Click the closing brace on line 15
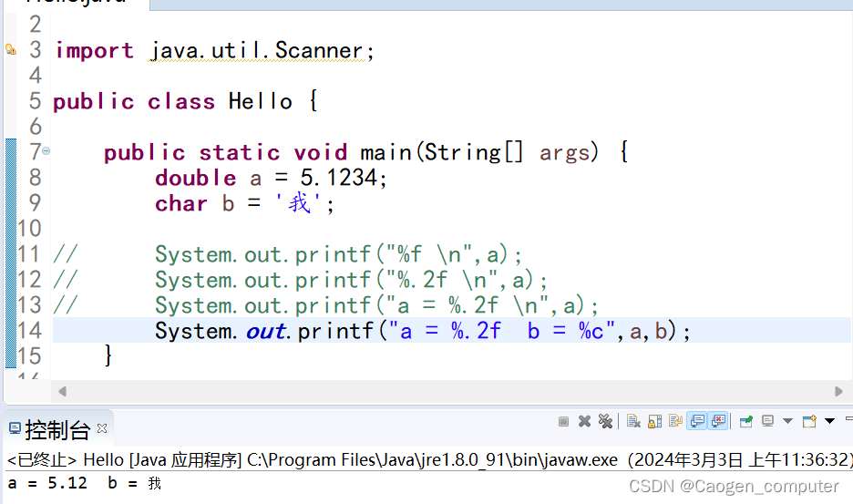 108,355
